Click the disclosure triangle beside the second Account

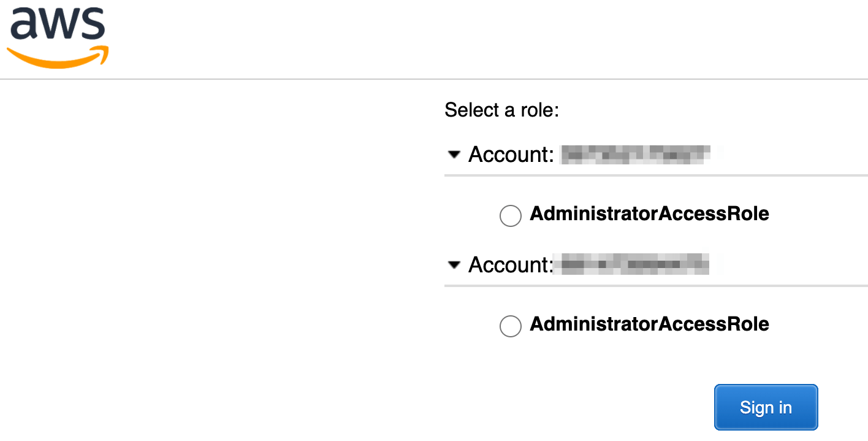tap(454, 265)
